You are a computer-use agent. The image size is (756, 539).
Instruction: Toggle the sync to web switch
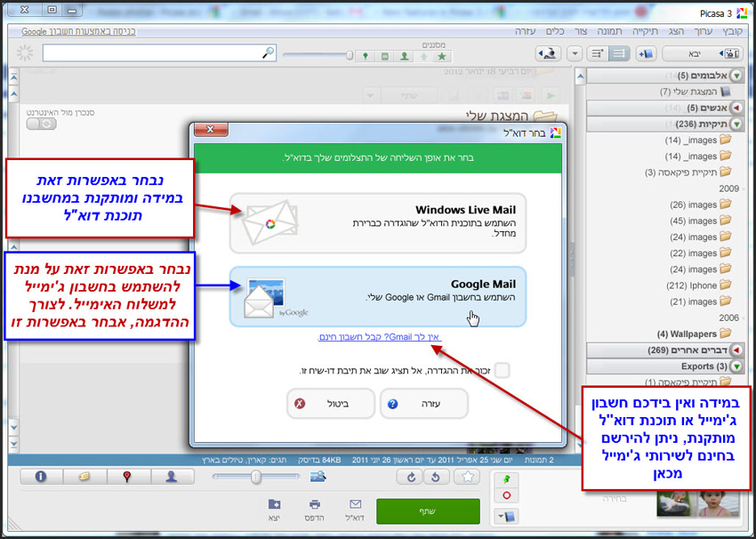(41, 124)
